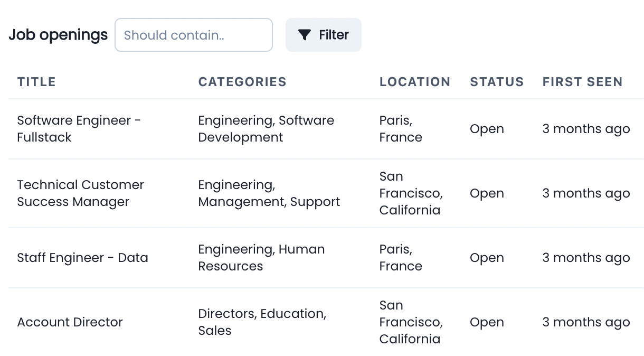Click 'Engineering, Management, Support' categories cell
The image size is (644, 356).
[x=269, y=193]
